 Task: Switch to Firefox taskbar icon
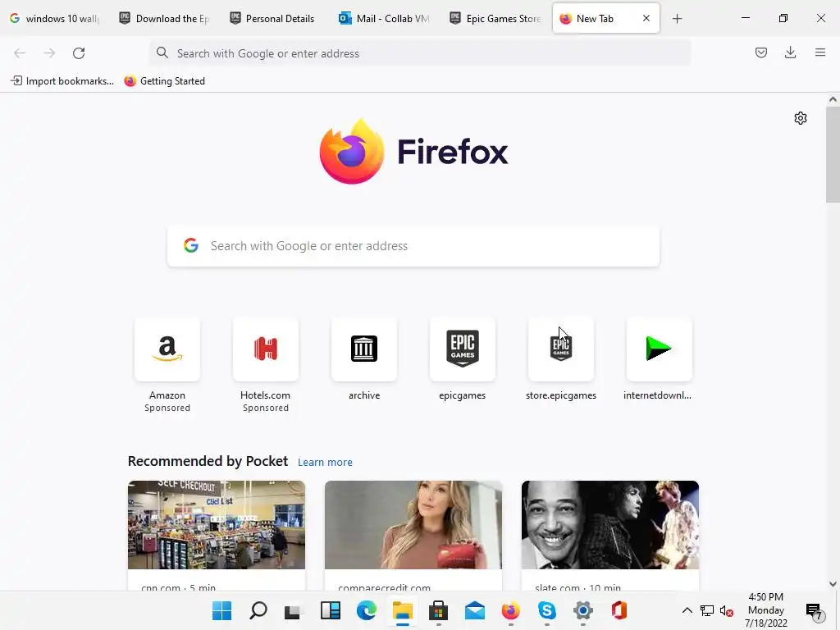click(x=510, y=610)
